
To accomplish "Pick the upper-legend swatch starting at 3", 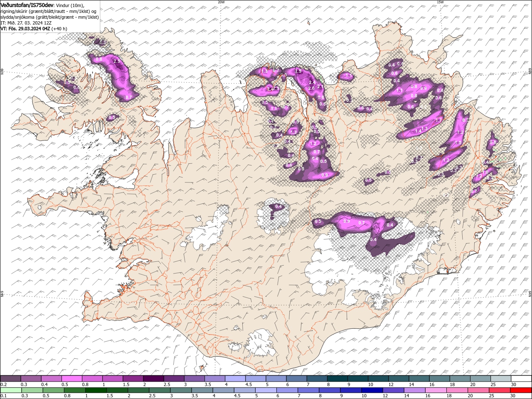I will (x=194, y=378).
